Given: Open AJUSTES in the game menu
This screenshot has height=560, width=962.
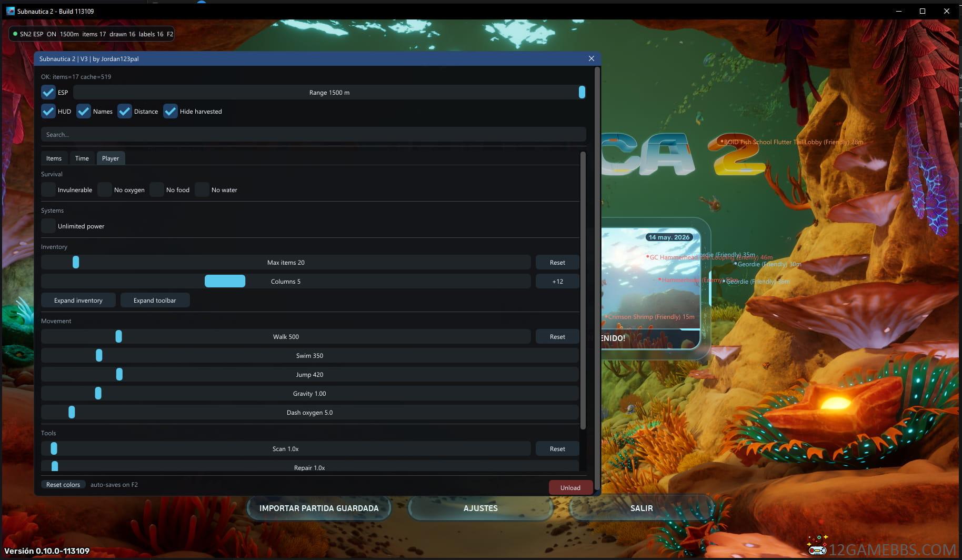Looking at the screenshot, I should click(x=480, y=508).
